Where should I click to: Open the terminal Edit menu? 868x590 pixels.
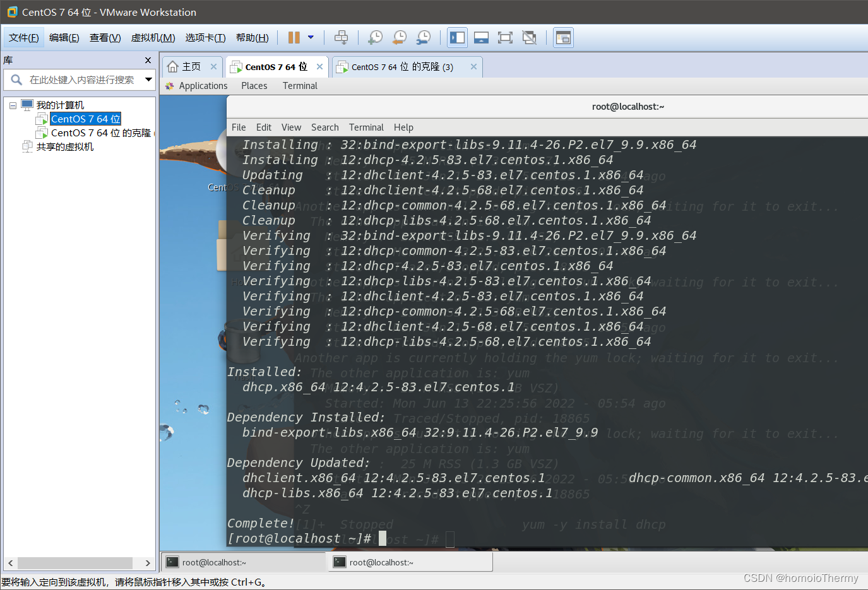click(x=264, y=127)
